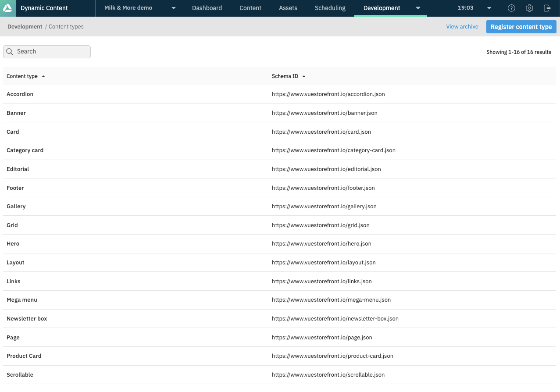Open View archive
This screenshot has width=560, height=392.
(462, 26)
